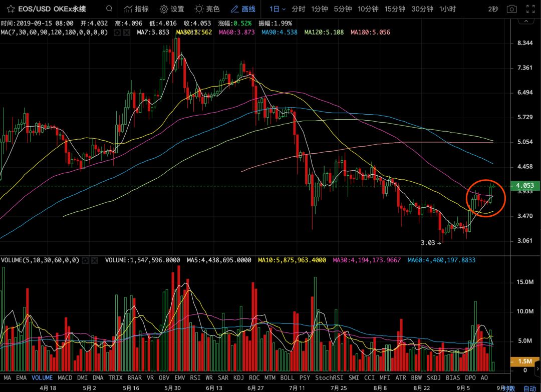Select the CCI indicator tab
This screenshot has width=541, height=392.
tap(369, 378)
